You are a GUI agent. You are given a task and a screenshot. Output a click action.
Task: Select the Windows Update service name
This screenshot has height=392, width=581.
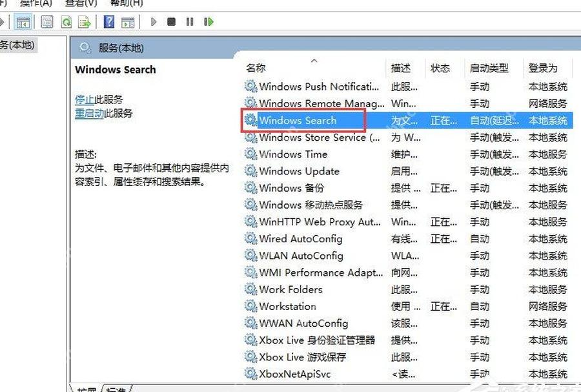click(299, 170)
